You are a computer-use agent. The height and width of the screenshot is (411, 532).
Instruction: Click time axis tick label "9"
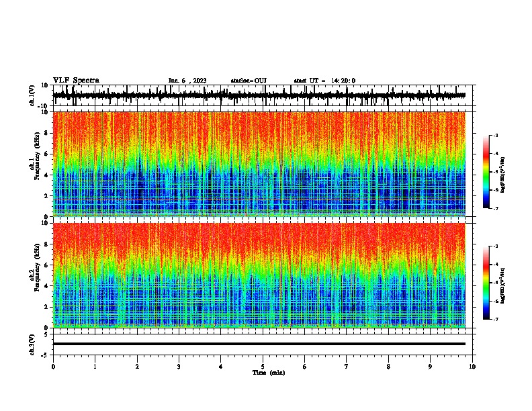430,367
